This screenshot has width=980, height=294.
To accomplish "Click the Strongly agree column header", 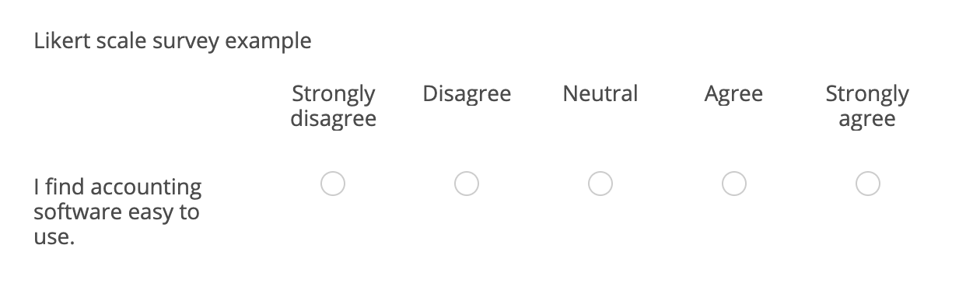I will pos(867,107).
